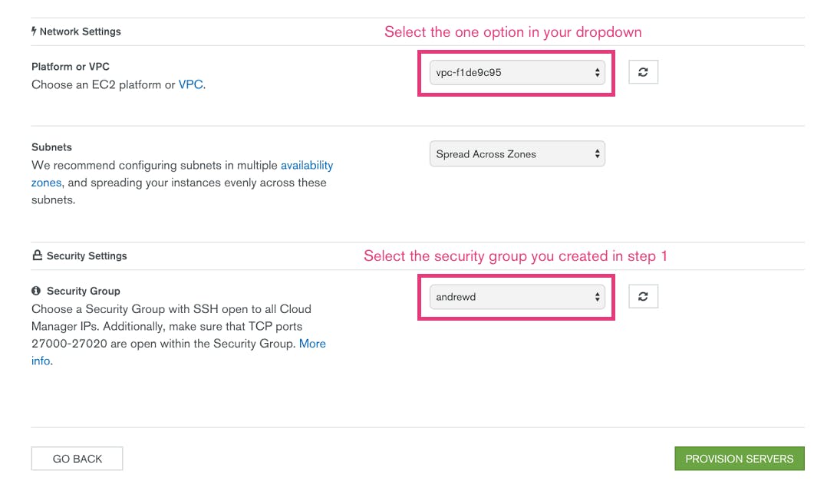This screenshot has width=837, height=504.
Task: Click the arrows on the Subnets select box
Action: pyautogui.click(x=598, y=153)
